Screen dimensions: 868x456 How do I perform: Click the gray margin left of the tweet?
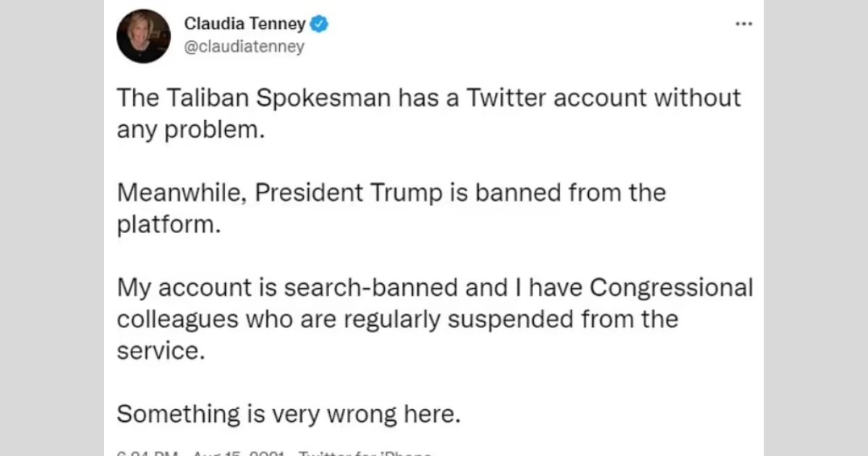(x=52, y=228)
